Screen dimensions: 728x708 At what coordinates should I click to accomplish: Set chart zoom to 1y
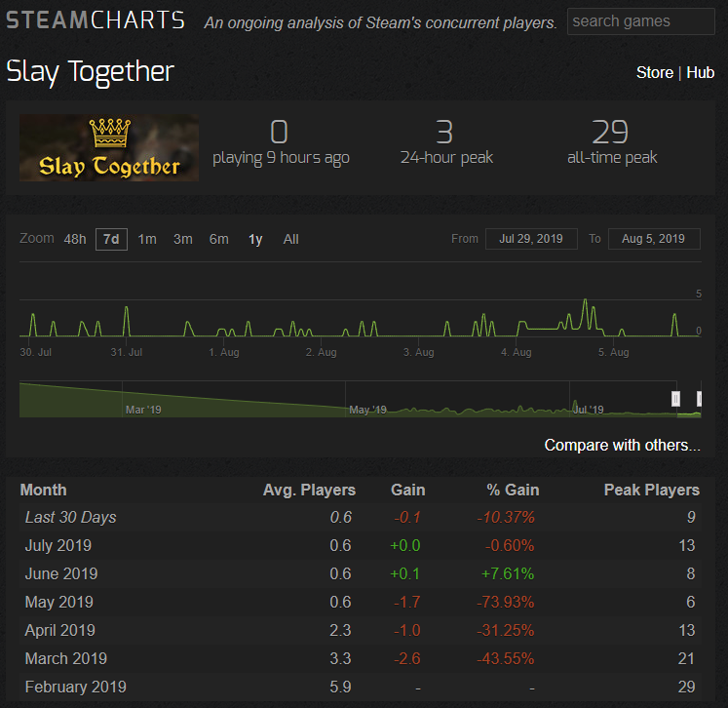pyautogui.click(x=255, y=239)
